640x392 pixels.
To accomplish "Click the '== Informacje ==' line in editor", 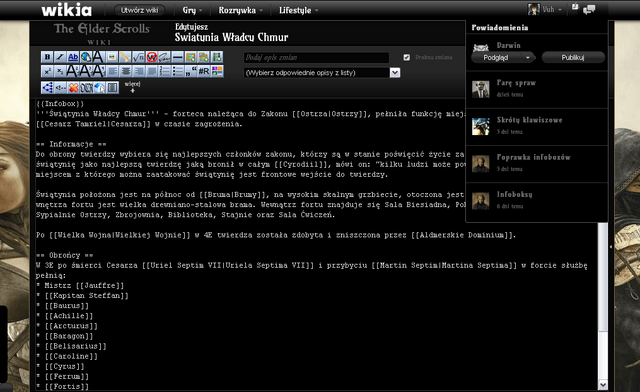I will click(71, 144).
